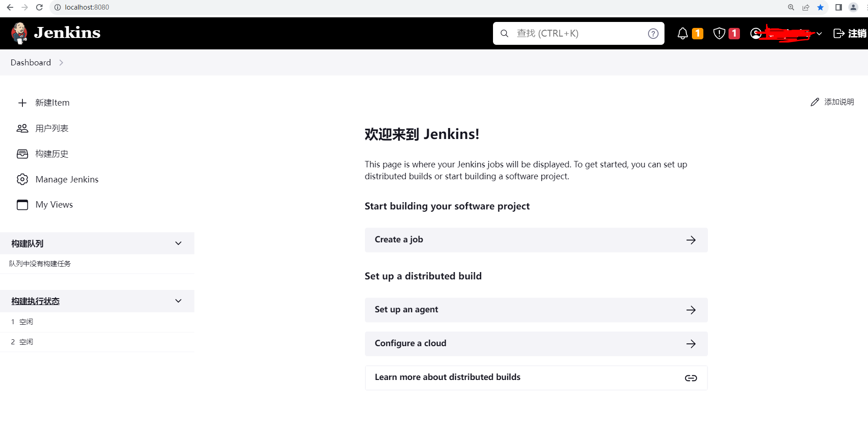This screenshot has height=428, width=868.
Task: Click the Manage Jenkins gear icon
Action: pos(22,179)
